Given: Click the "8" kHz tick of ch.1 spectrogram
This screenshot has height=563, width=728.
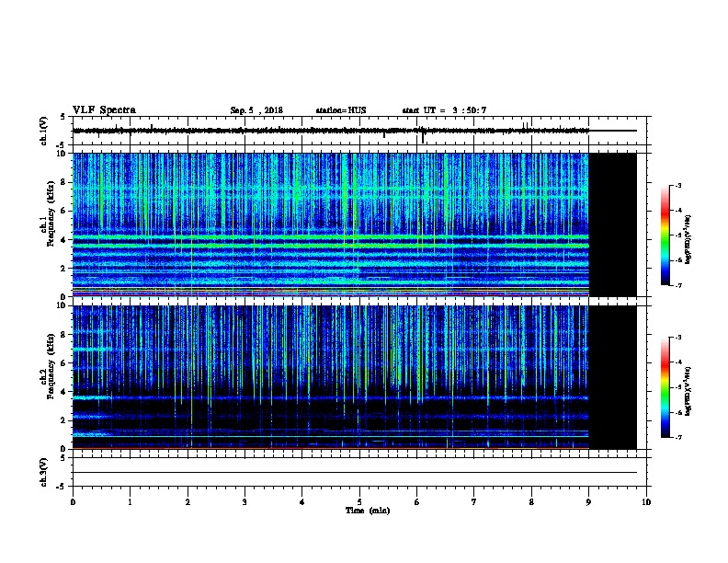Looking at the screenshot, I should click(63, 182).
